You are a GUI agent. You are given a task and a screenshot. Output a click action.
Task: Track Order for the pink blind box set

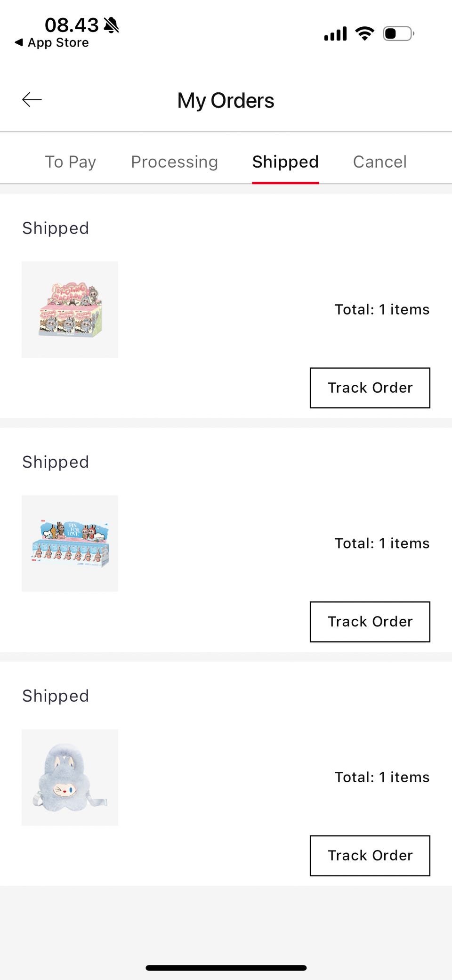coord(370,388)
